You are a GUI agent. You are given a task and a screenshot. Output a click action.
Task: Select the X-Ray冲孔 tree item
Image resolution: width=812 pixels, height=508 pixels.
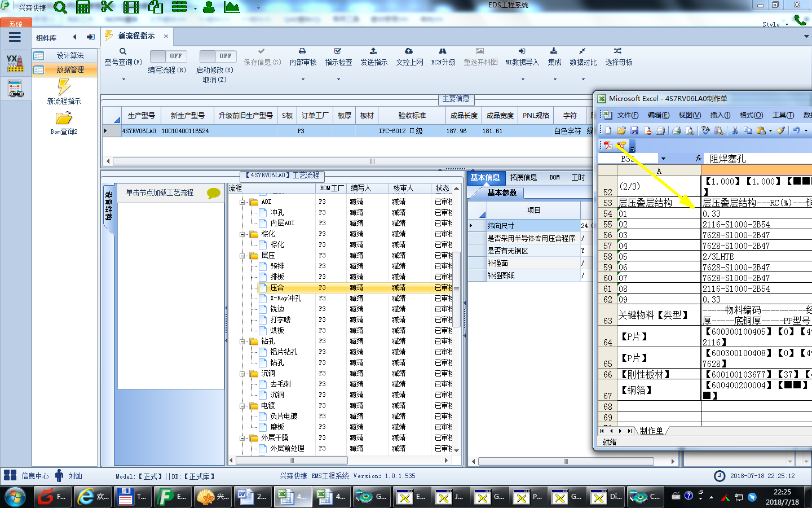click(x=285, y=299)
